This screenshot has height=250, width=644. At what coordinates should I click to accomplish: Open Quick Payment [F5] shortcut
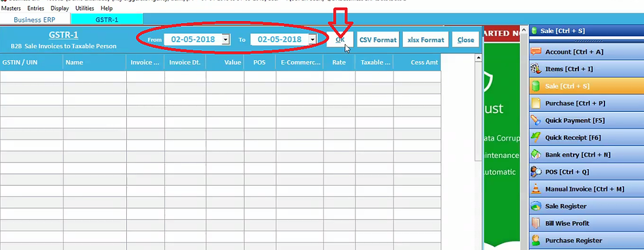(586, 120)
